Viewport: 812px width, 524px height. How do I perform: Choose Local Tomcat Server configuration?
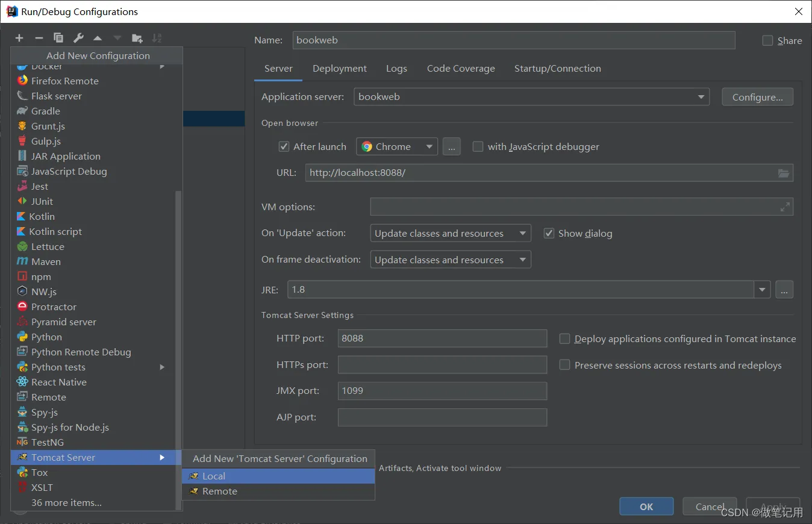278,476
